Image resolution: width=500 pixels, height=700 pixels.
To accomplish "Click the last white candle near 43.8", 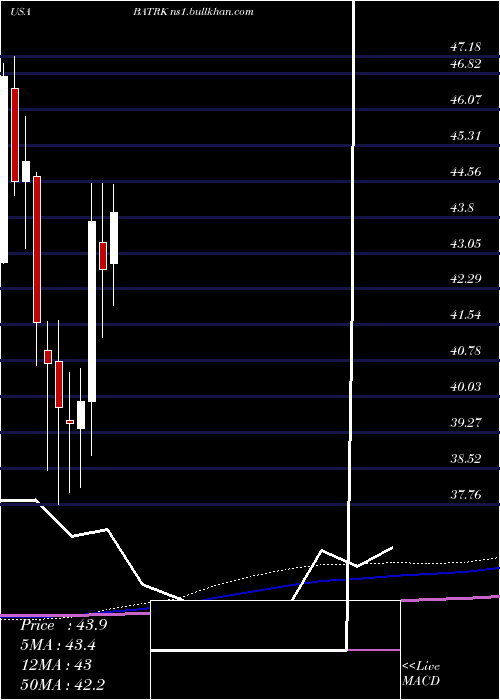I will 114,238.
